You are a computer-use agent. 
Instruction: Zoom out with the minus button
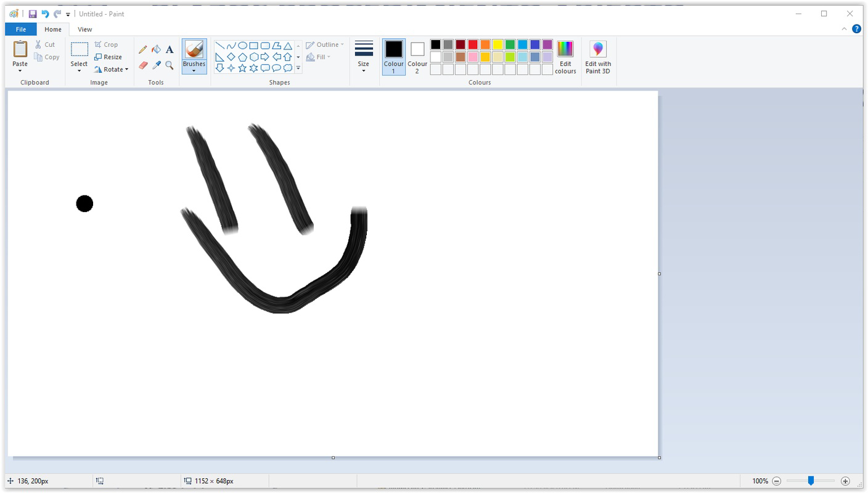777,481
